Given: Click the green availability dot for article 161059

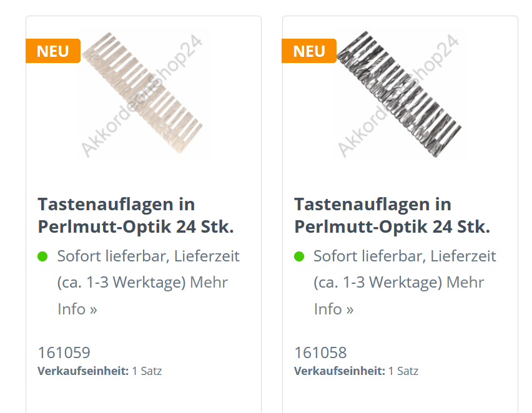Looking at the screenshot, I should tap(42, 256).
